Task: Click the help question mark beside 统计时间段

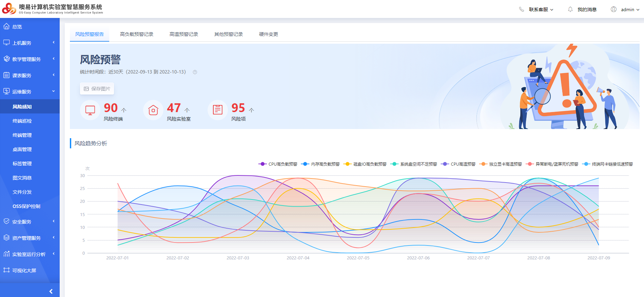Action: point(195,72)
